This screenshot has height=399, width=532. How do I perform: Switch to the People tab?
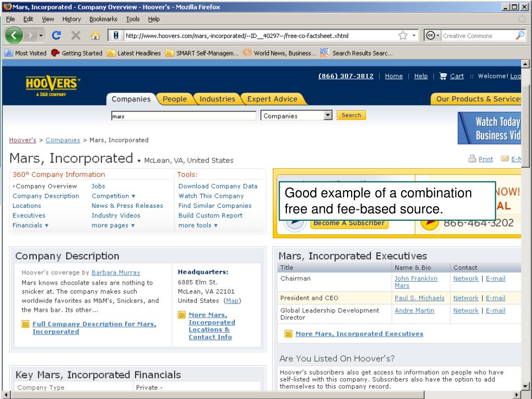(x=175, y=99)
